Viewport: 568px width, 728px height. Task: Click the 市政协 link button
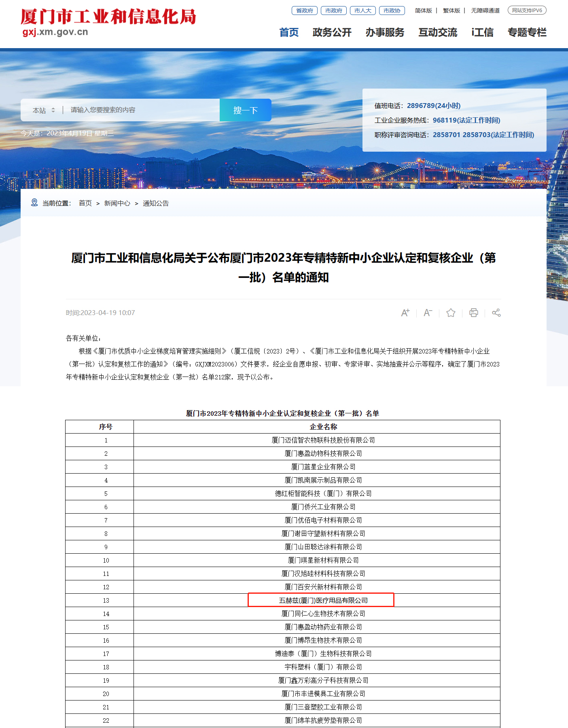pos(392,11)
